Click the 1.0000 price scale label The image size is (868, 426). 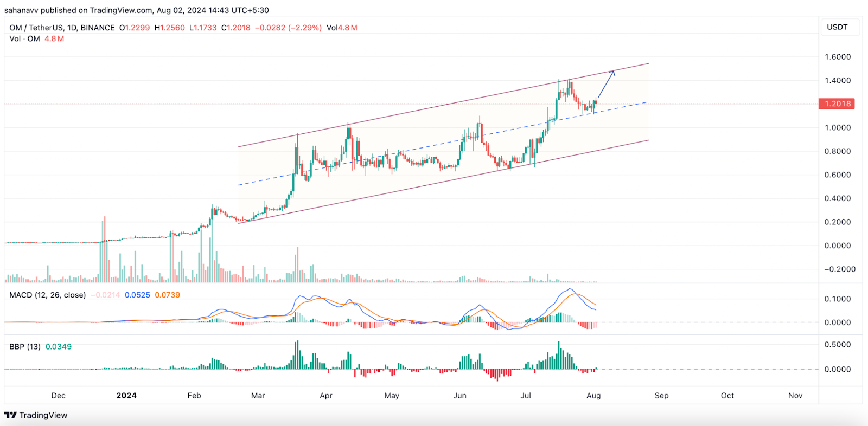coord(838,127)
